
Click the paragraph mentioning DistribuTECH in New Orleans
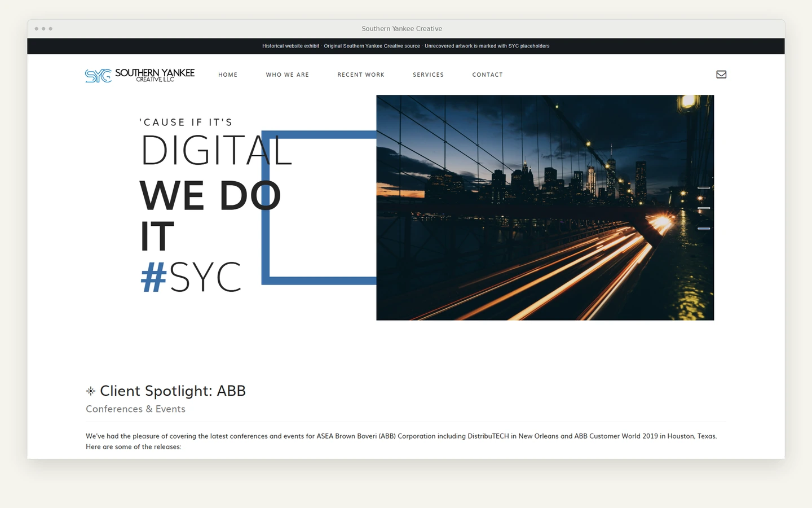click(401, 441)
